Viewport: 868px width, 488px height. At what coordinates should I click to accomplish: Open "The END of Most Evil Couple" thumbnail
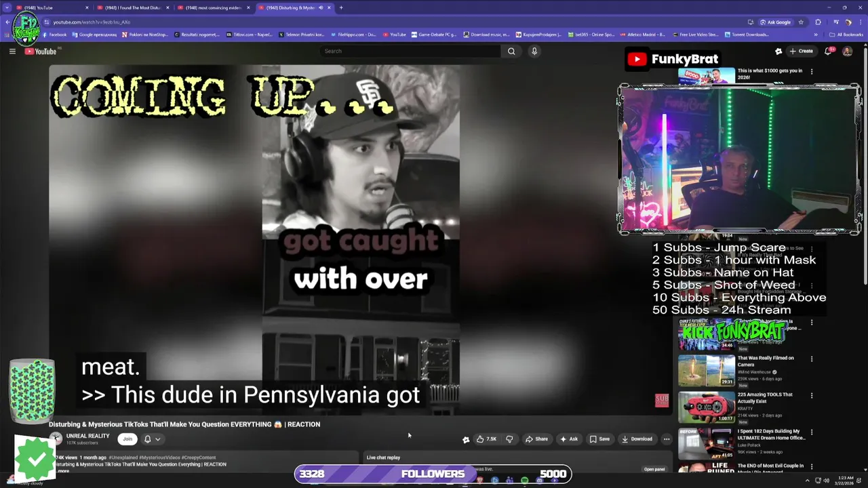click(707, 468)
